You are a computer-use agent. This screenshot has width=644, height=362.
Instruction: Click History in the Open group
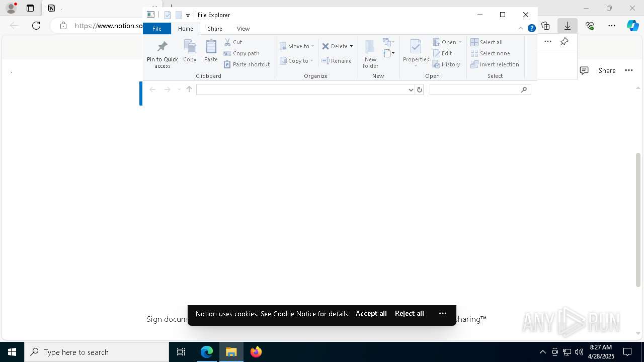click(446, 64)
